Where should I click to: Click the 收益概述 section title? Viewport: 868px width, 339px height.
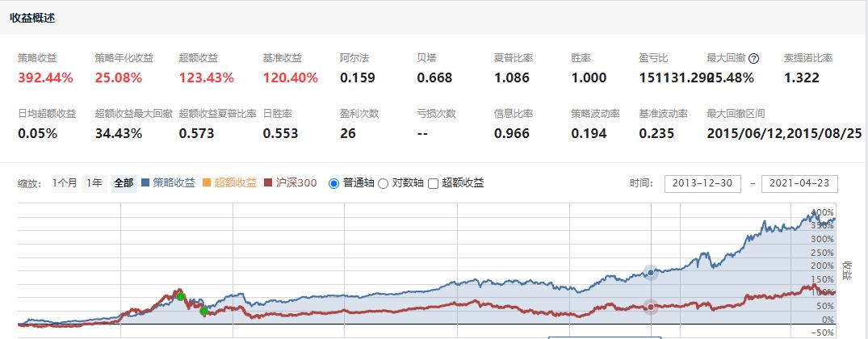(x=32, y=18)
